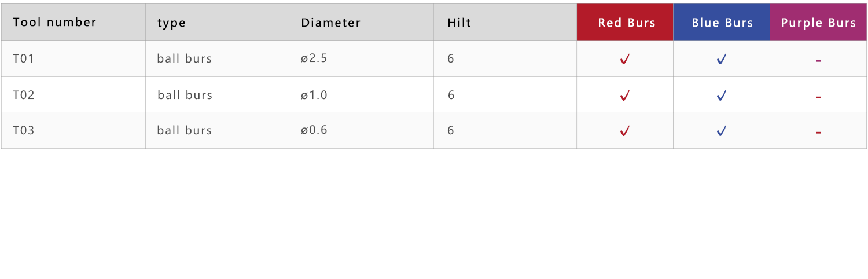Image resolution: width=868 pixels, height=279 pixels.
Task: Click the purple dash in T02 row
Action: (818, 97)
